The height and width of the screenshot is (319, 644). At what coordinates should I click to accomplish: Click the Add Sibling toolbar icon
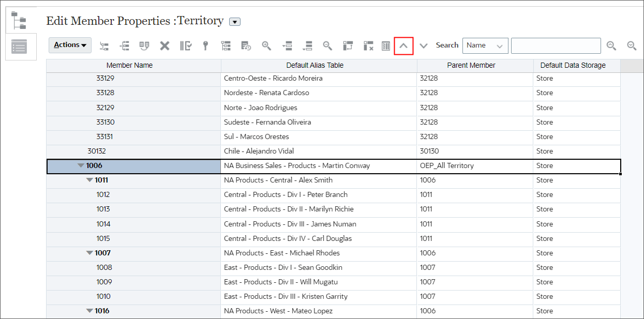point(124,45)
